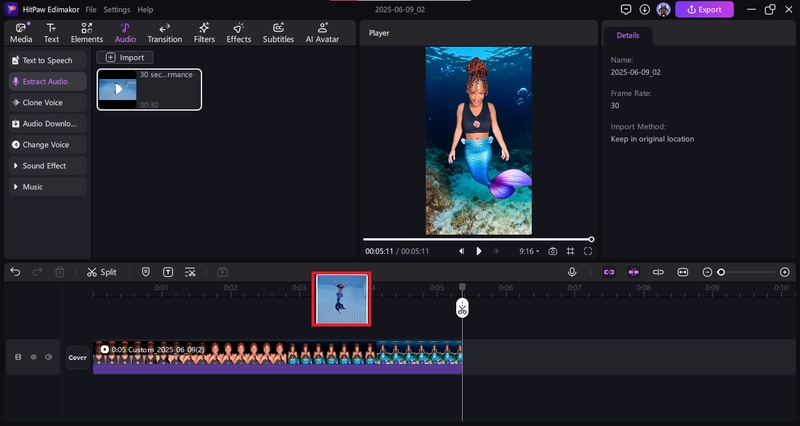Start voice-over recording with microphone

572,272
